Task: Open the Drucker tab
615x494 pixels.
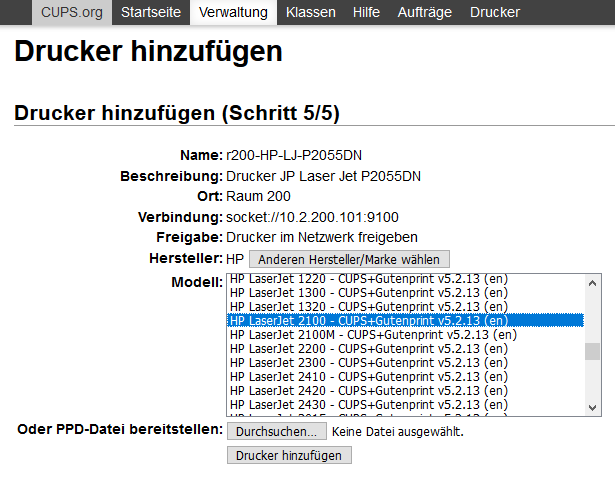Action: tap(495, 12)
